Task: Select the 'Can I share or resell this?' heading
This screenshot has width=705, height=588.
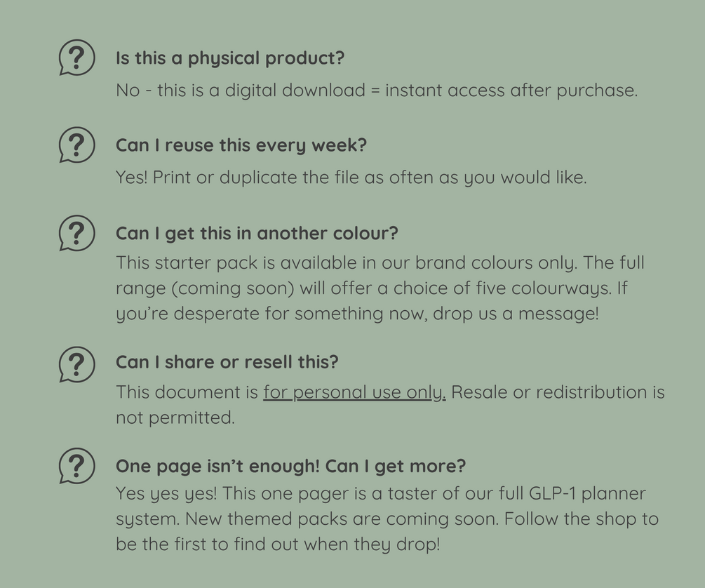Action: pyautogui.click(x=227, y=362)
